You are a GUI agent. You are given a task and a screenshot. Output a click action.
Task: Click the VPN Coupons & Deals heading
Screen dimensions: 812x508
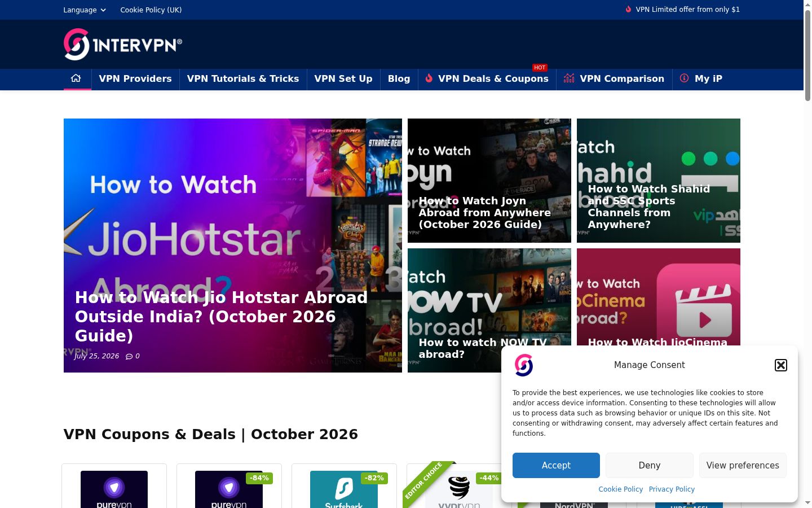coord(211,434)
